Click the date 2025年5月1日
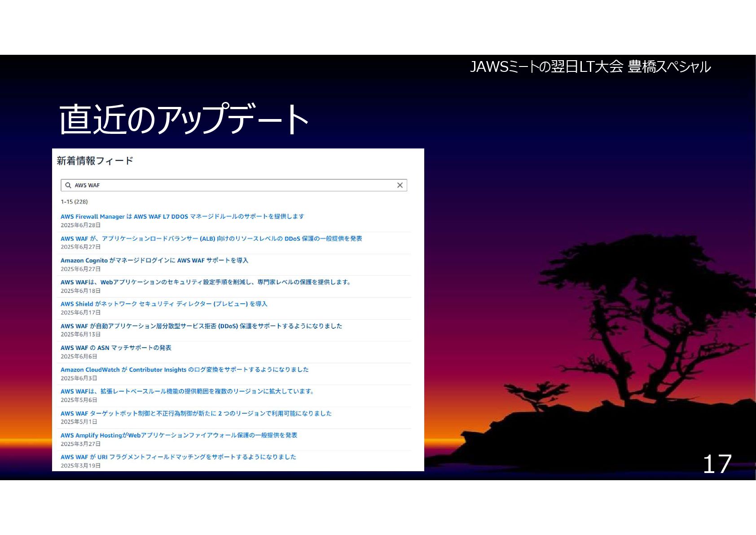The height and width of the screenshot is (535, 756). coord(79,422)
